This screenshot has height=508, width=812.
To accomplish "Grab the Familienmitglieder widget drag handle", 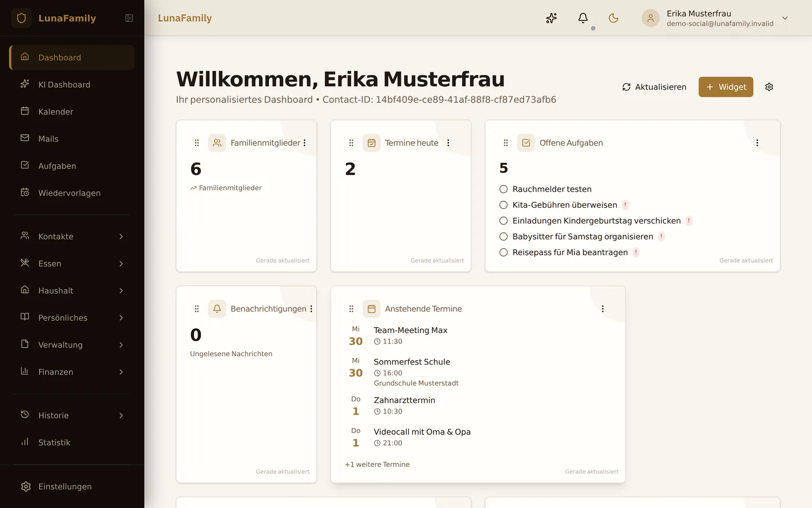I will 197,143.
